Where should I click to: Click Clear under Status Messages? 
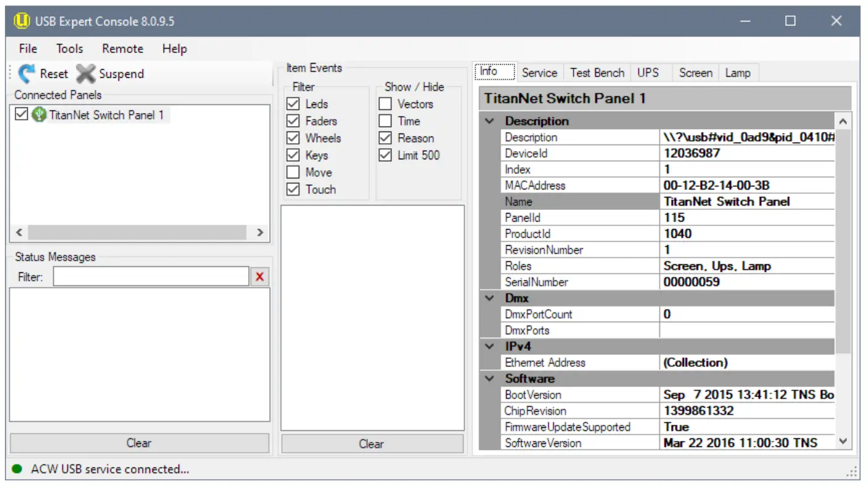click(140, 443)
